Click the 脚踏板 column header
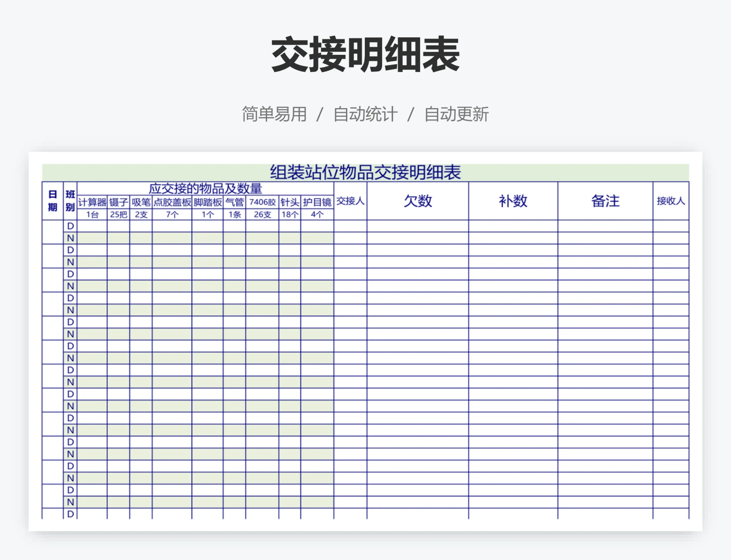Screen dimensions: 731x560 click(x=207, y=202)
